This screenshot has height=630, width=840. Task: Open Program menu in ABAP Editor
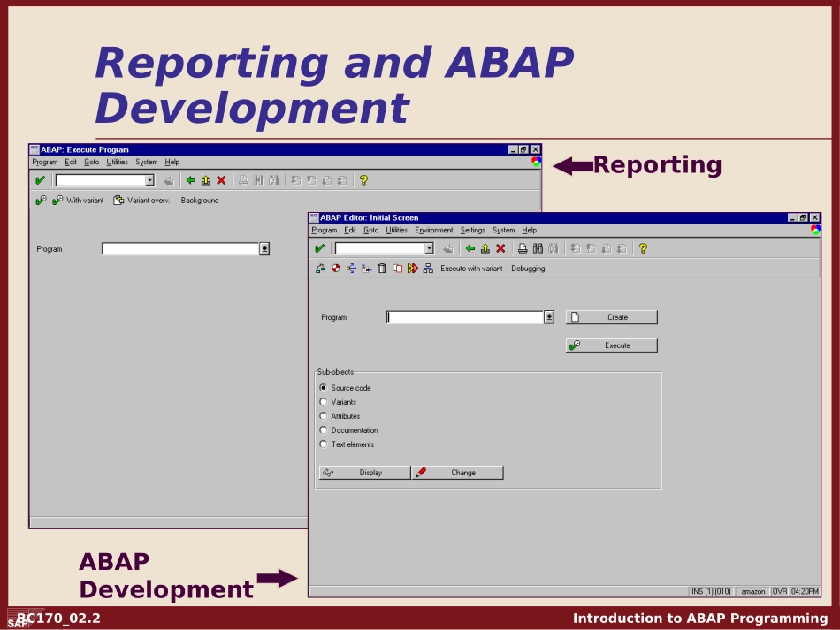tap(325, 230)
